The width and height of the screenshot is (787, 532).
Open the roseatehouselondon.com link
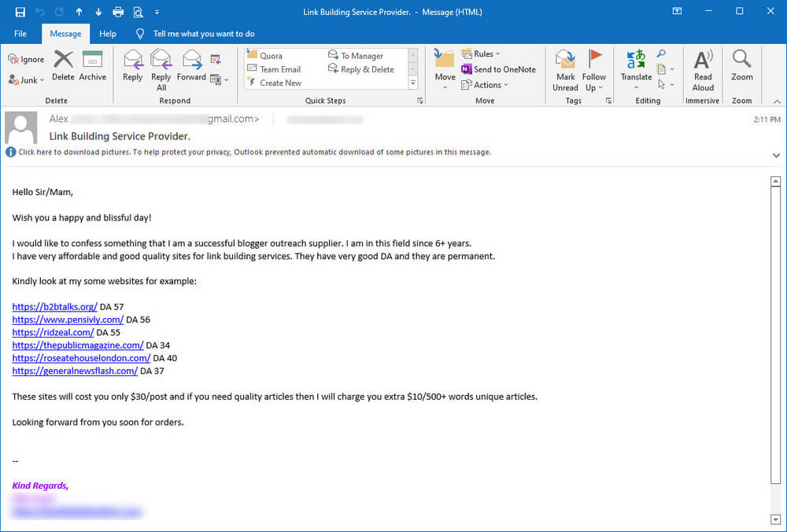81,358
